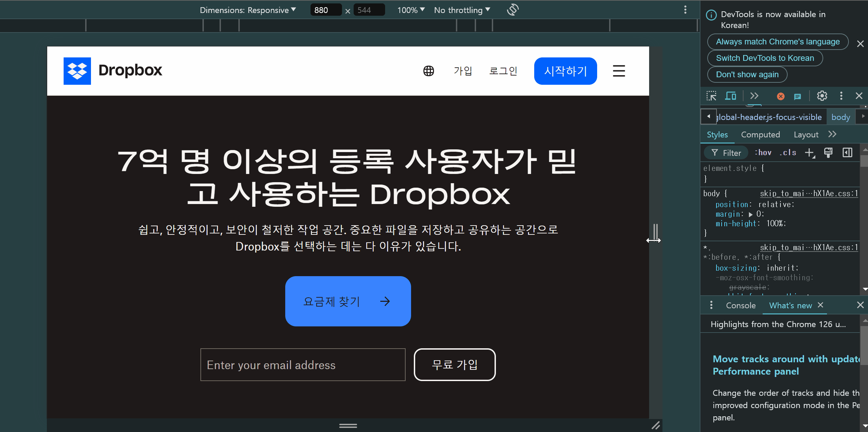Open drawer more tools menu

pos(711,305)
